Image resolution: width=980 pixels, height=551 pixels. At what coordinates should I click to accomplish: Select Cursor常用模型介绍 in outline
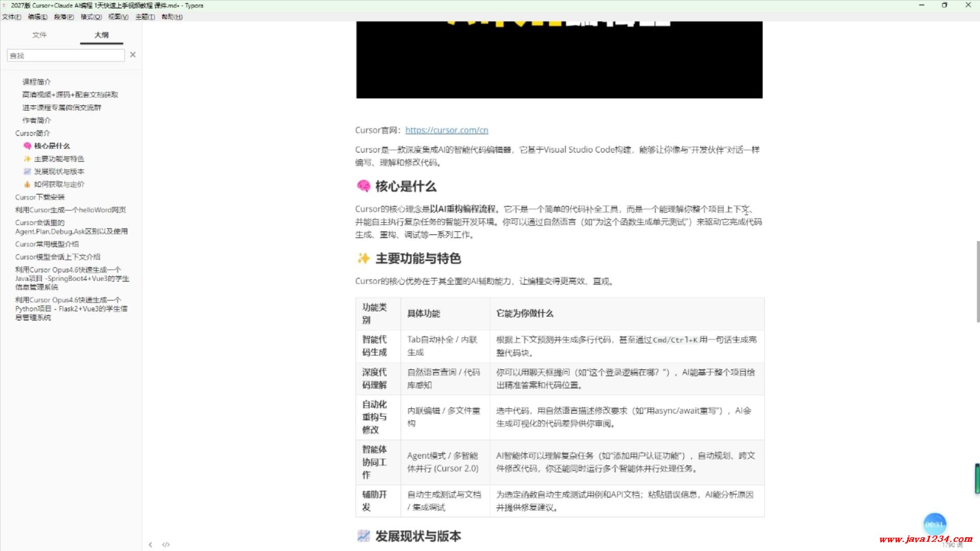tap(47, 244)
